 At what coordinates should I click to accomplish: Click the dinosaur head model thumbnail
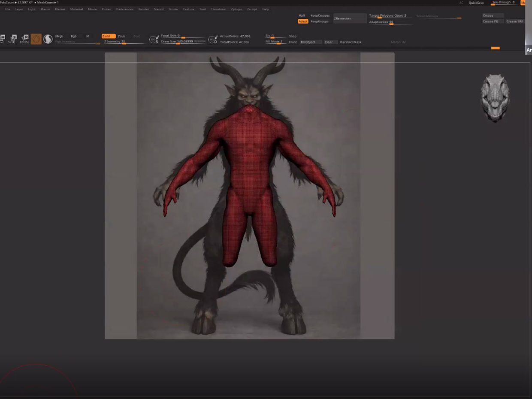tap(495, 97)
